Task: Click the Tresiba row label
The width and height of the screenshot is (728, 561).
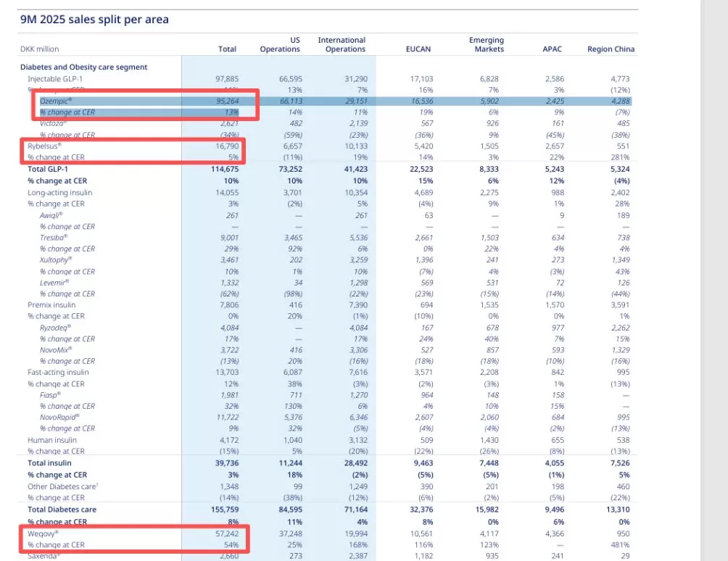Action: [x=53, y=237]
